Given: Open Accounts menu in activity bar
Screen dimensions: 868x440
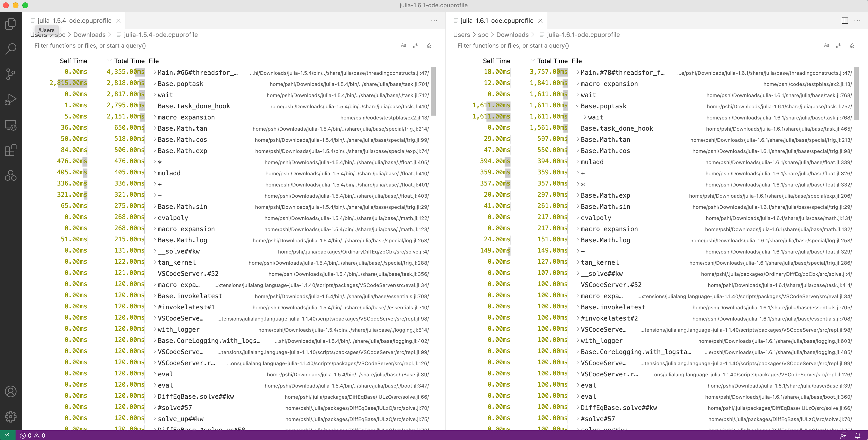Looking at the screenshot, I should coord(11,391).
